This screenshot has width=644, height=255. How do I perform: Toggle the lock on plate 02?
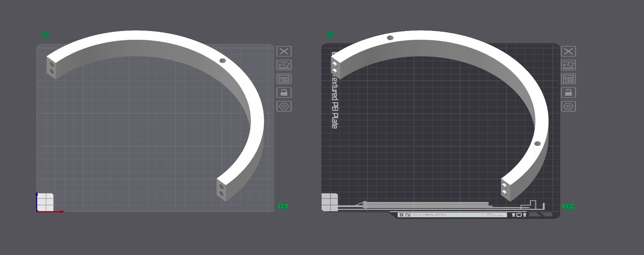click(x=568, y=92)
